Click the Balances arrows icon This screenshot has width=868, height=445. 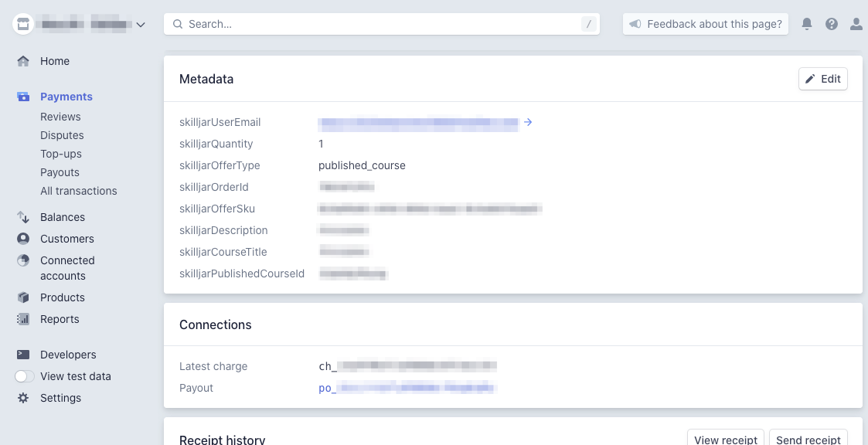pyautogui.click(x=23, y=217)
